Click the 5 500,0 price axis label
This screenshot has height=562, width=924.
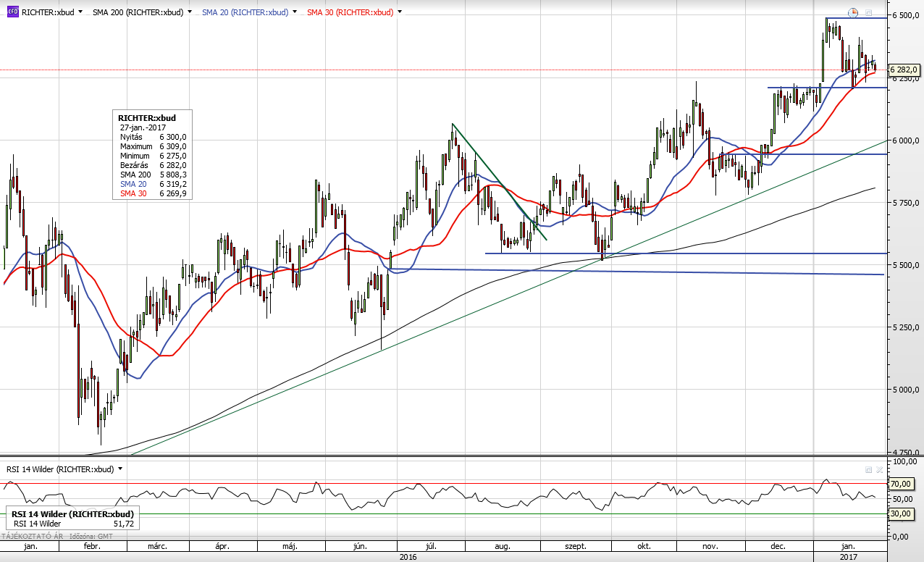pos(905,266)
